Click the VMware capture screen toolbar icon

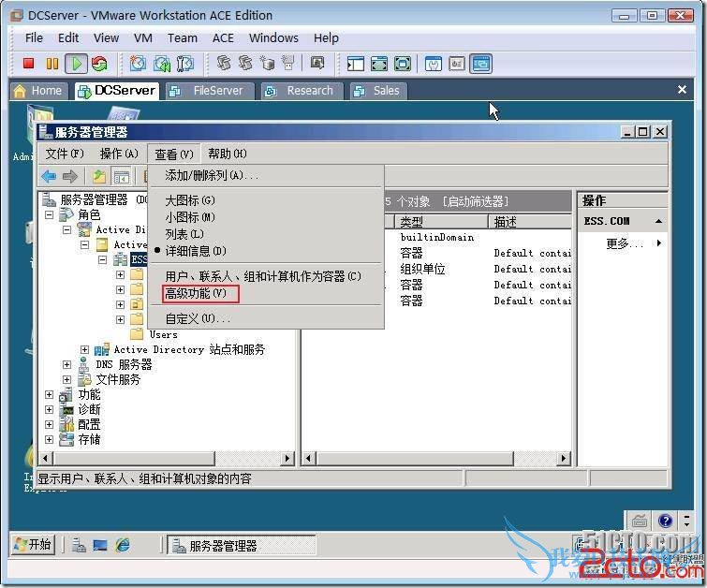[317, 63]
